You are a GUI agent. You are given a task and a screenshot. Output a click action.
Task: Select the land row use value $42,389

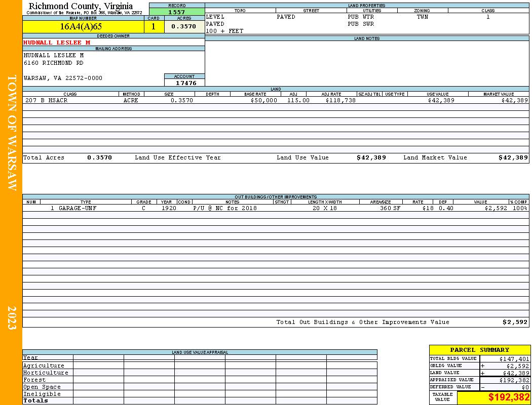point(441,100)
